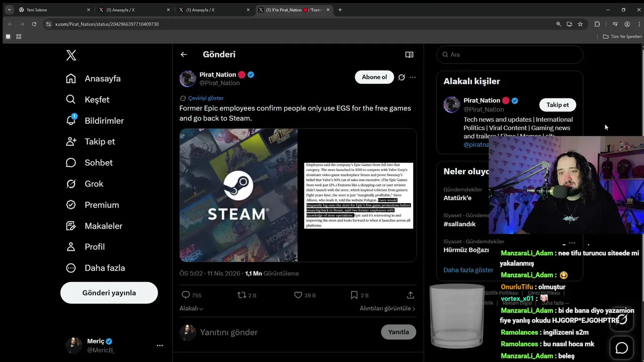
Task: Click 1,1 Mn Görüntüleme view count
Action: (x=272, y=274)
